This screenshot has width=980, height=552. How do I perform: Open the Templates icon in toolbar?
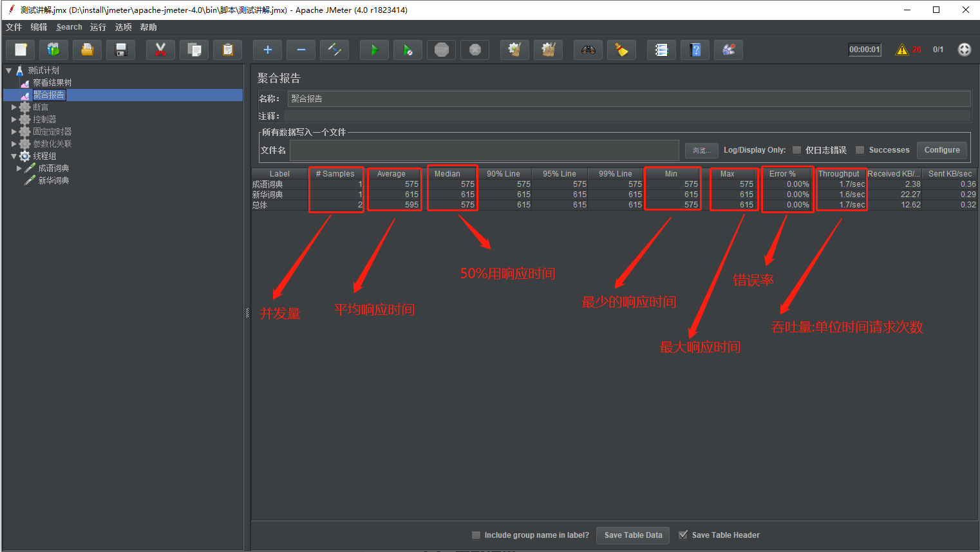click(x=54, y=50)
